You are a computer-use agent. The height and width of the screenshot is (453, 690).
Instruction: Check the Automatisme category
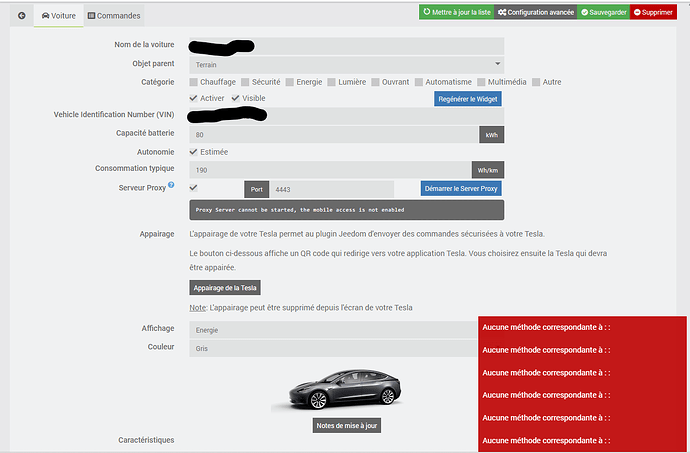(x=419, y=82)
